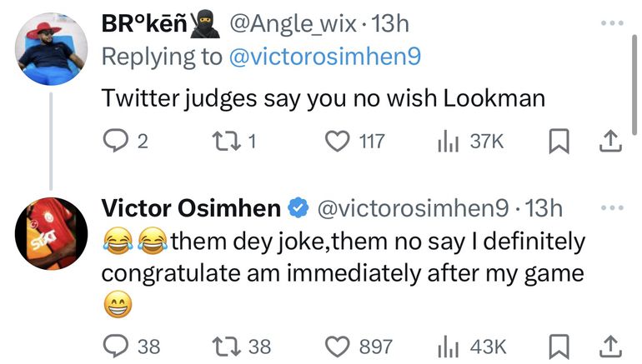642x364 pixels.
Task: Open more options on Angle_wix tweet
Action: coord(611,23)
